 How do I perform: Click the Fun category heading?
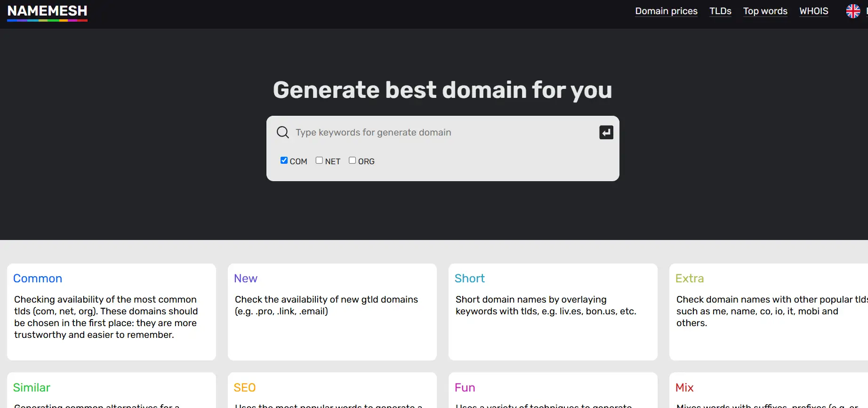tap(465, 387)
